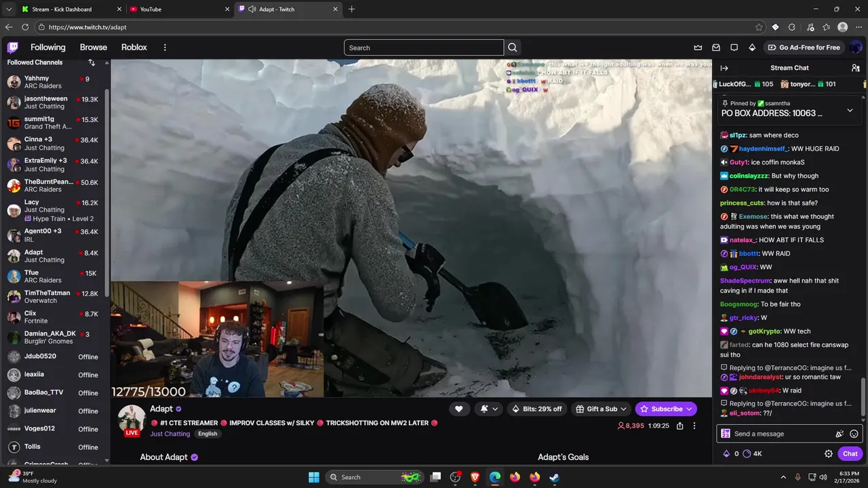
Task: Reload the browser page
Action: click(x=25, y=27)
